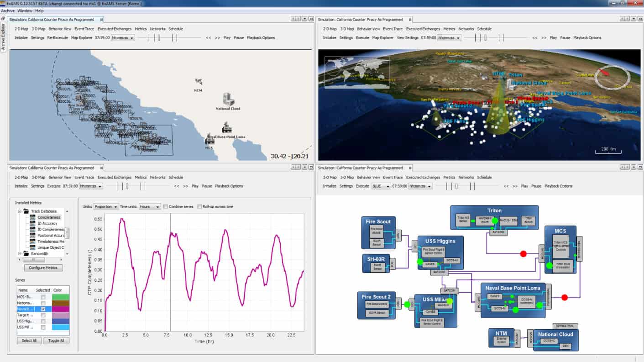Check the Target series Selected checkbox

[x=43, y=315]
